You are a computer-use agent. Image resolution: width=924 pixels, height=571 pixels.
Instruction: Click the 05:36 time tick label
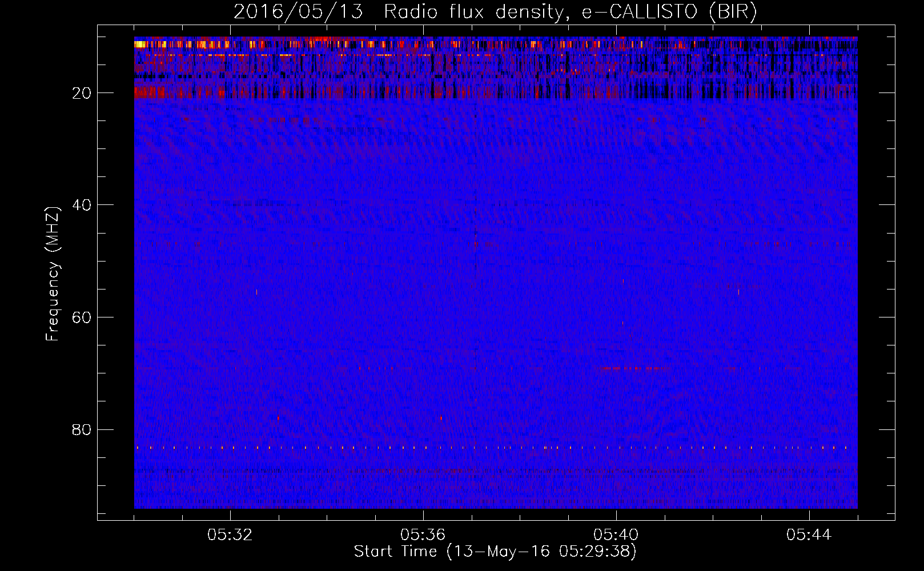[423, 535]
